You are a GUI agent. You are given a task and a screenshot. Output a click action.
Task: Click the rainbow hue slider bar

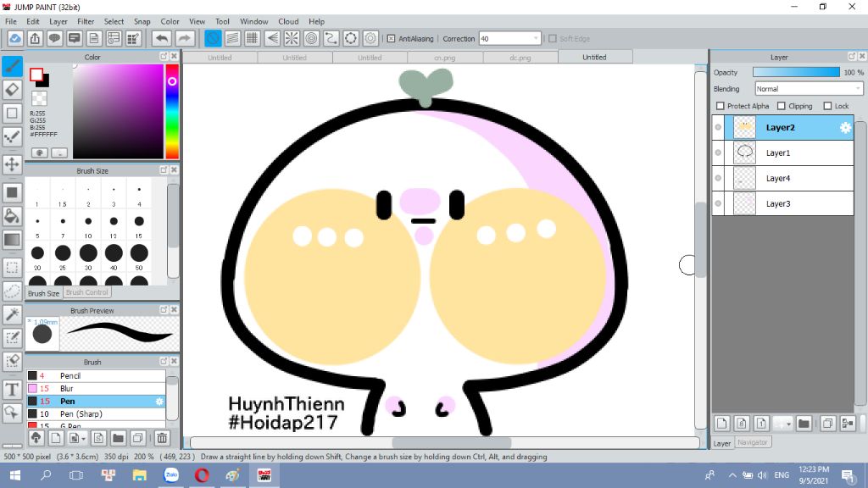coord(172,111)
